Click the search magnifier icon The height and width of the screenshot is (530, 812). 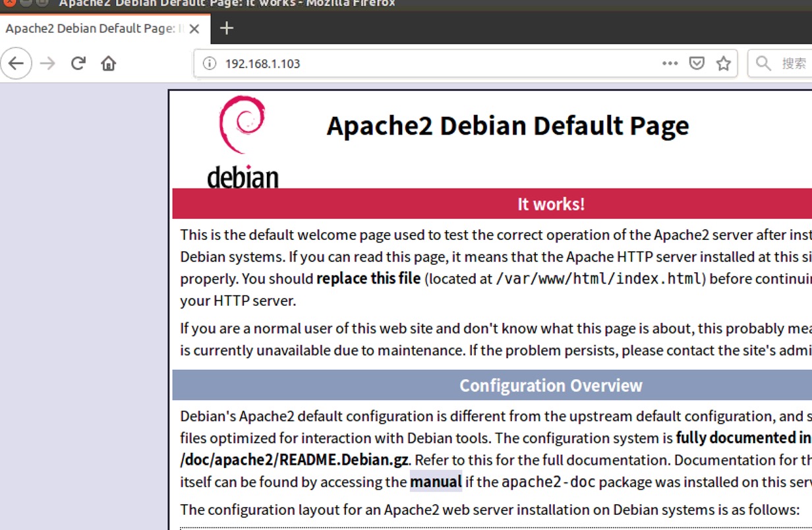763,63
